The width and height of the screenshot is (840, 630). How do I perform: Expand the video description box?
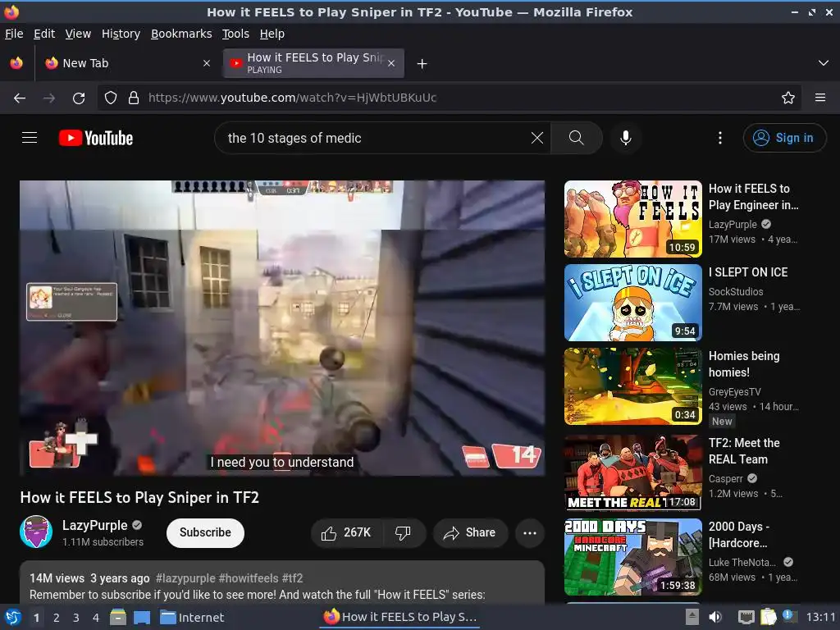282,582
